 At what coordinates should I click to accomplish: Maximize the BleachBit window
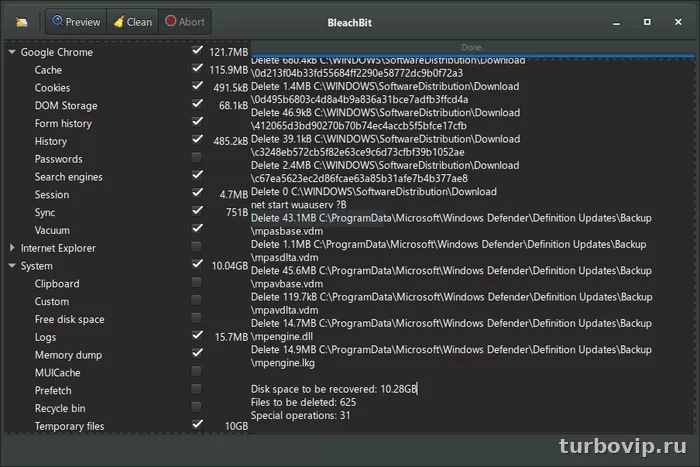click(647, 22)
